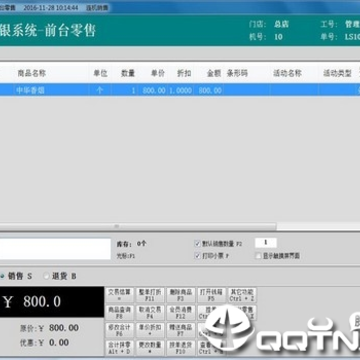Click the 单价 column header
The height and width of the screenshot is (360, 360).
(x=158, y=74)
